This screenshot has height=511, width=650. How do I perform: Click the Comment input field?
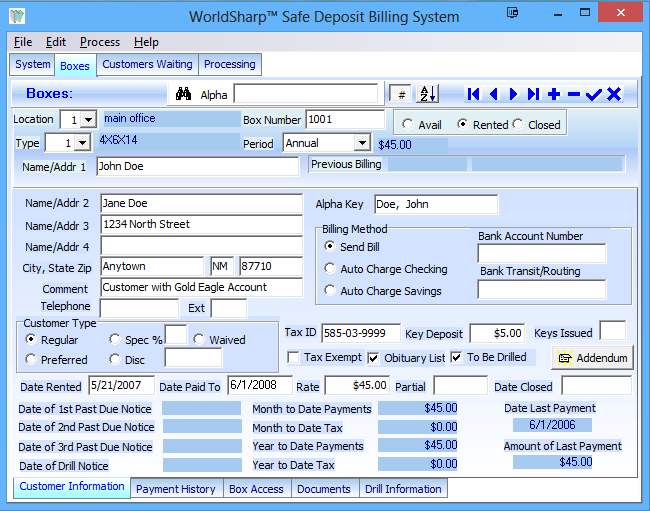[200, 288]
